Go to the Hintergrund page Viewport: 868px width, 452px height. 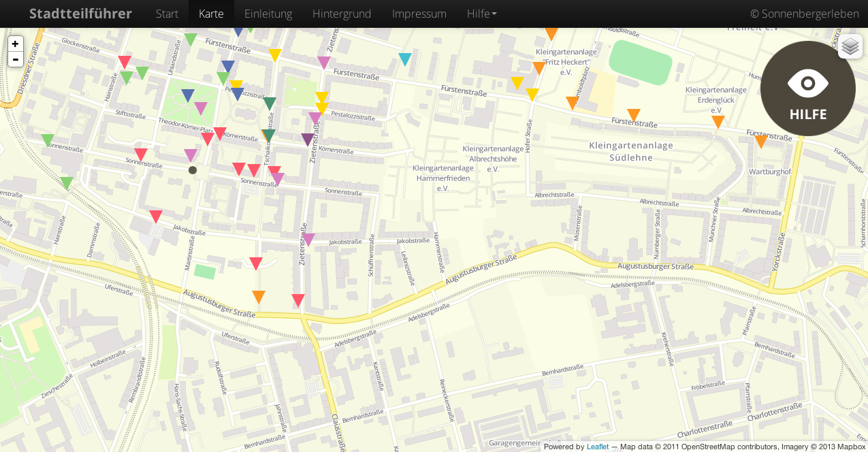tap(342, 14)
